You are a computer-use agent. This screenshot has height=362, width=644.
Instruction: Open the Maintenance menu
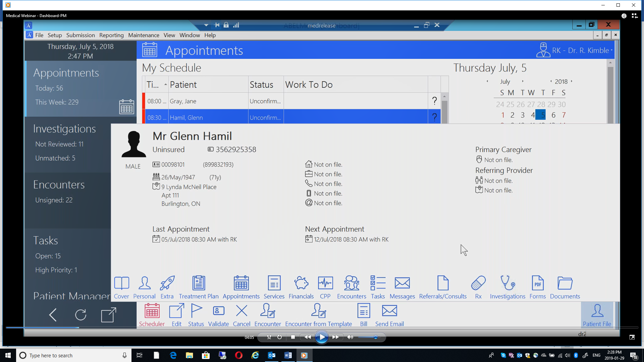(144, 35)
